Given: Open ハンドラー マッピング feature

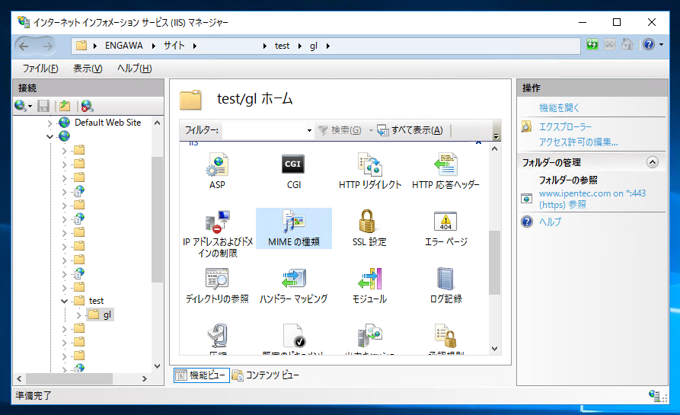Looking at the screenshot, I should [x=294, y=285].
